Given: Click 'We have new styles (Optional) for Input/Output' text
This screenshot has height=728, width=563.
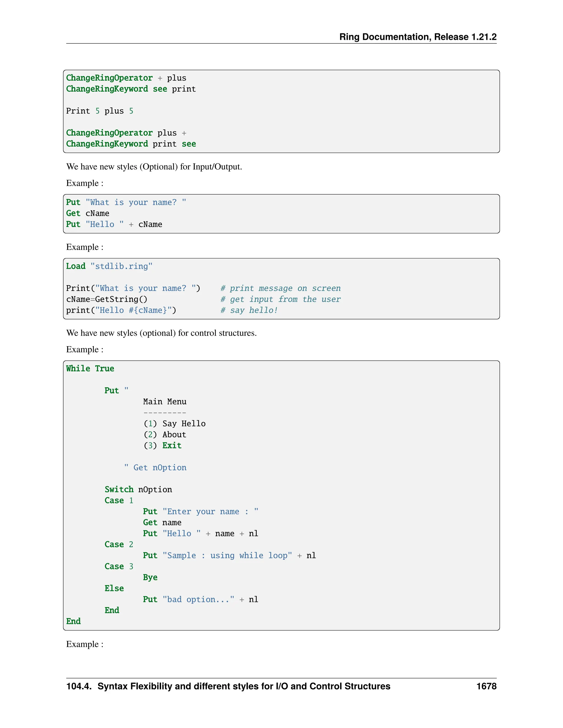Looking at the screenshot, I should 154,167.
